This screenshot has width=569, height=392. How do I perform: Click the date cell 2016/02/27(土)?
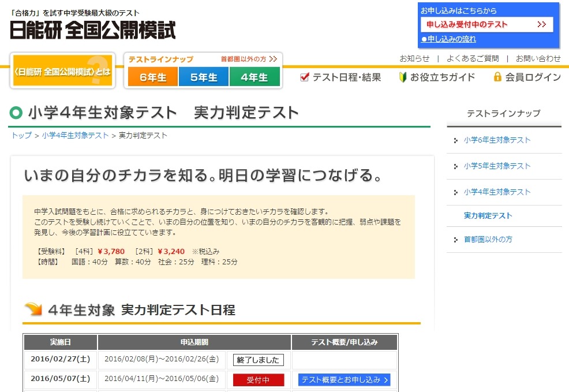pos(61,359)
